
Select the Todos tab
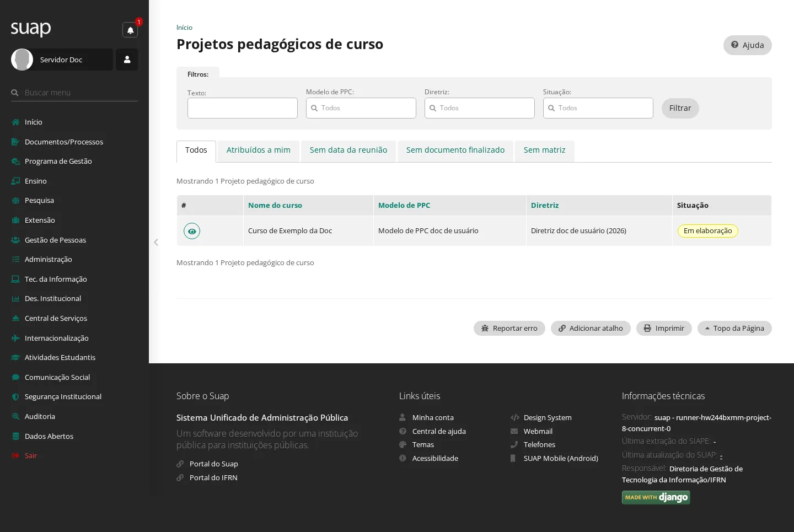[x=196, y=151]
